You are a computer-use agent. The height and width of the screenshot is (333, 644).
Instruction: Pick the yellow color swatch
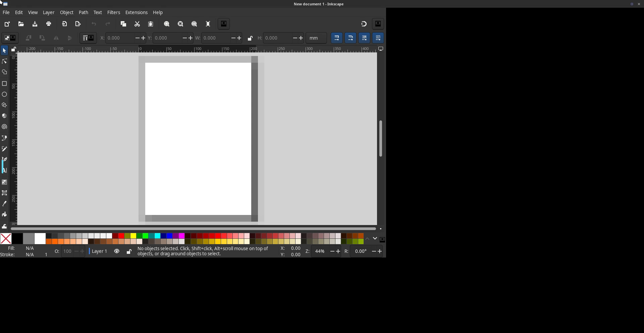[x=133, y=236]
